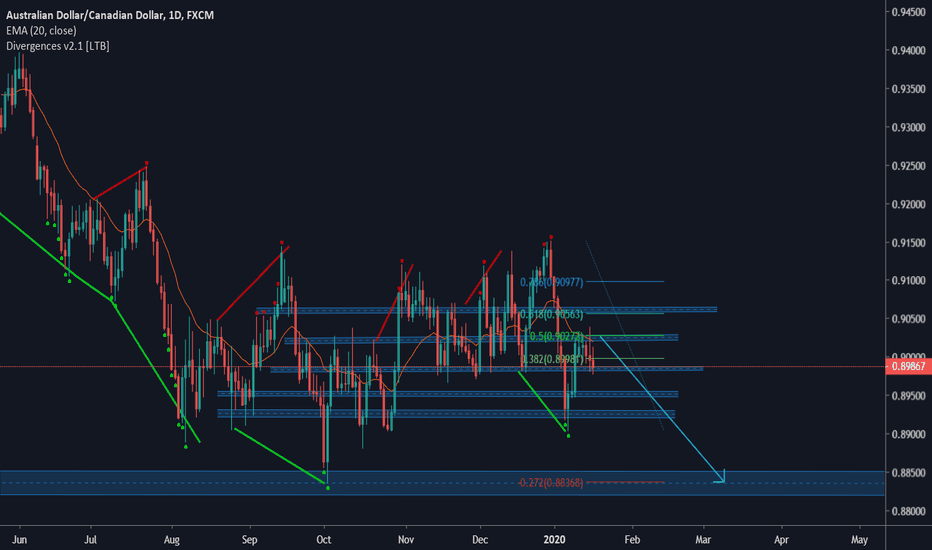Screen dimensions: 932x550
Task: Select the 0.786 Fibonacci level label
Action: [551, 283]
